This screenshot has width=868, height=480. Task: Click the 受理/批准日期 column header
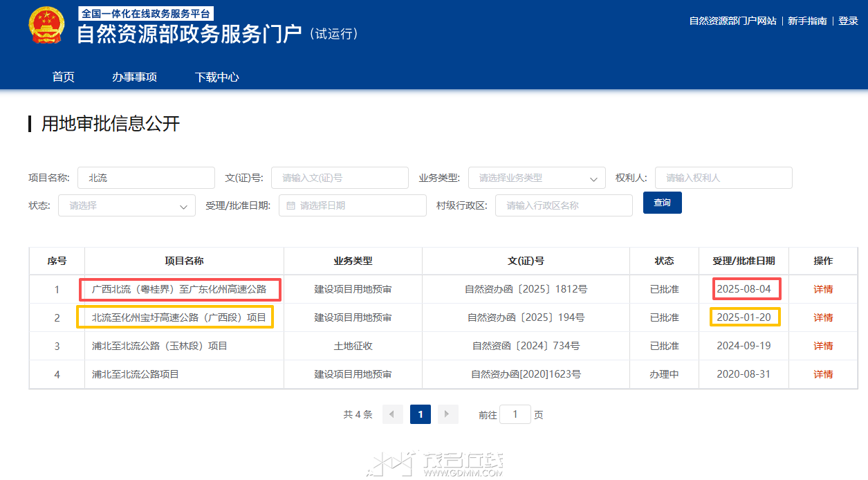click(744, 261)
